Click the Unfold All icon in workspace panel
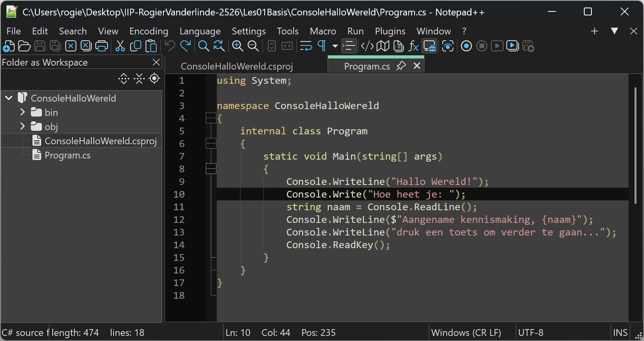 (124, 79)
